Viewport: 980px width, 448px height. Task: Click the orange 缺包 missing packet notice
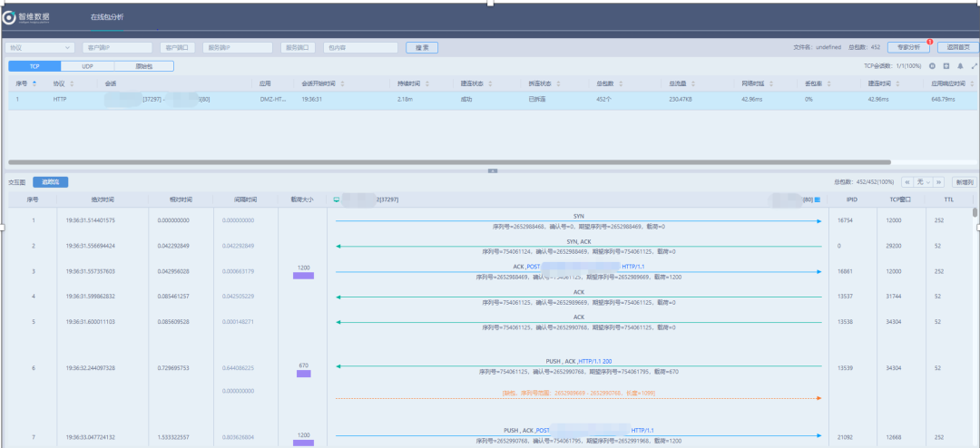pos(578,393)
